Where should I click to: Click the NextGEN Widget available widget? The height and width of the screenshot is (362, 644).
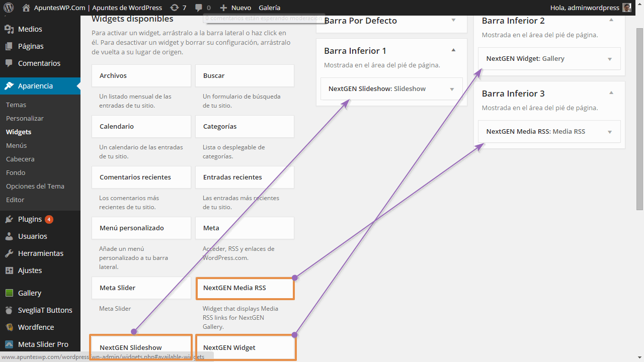(x=245, y=347)
